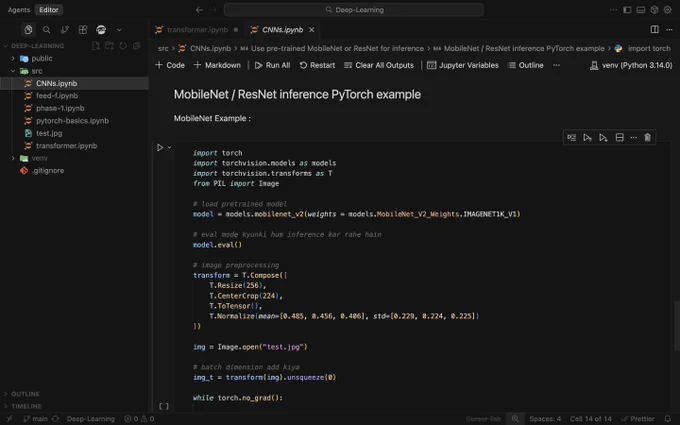Screen dimensions: 680x425
Task: Refresh the explorer file tree
Action: pyautogui.click(x=123, y=46)
